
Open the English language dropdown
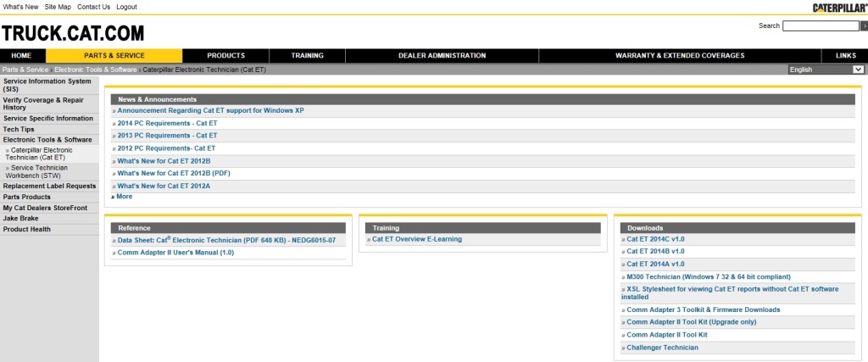point(826,70)
